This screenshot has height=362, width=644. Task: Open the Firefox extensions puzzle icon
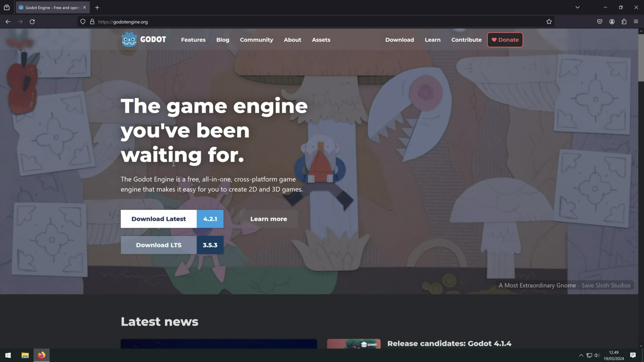624,22
